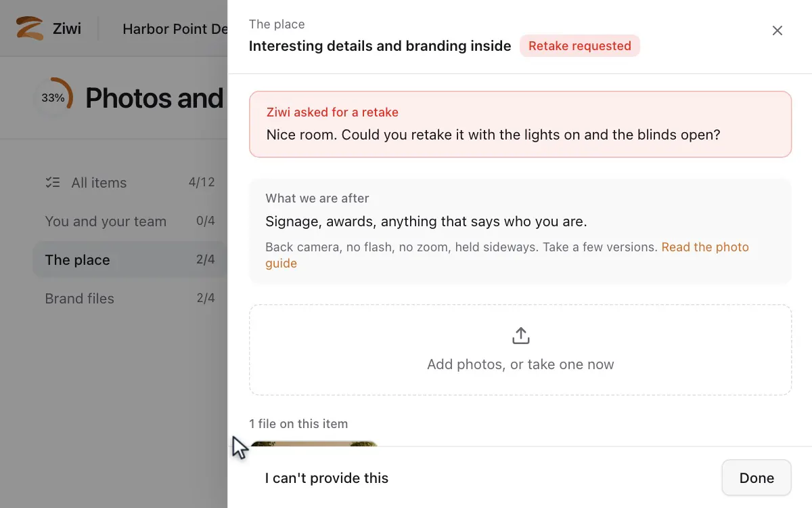Choose I can't provide this
The height and width of the screenshot is (508, 812).
click(x=327, y=478)
